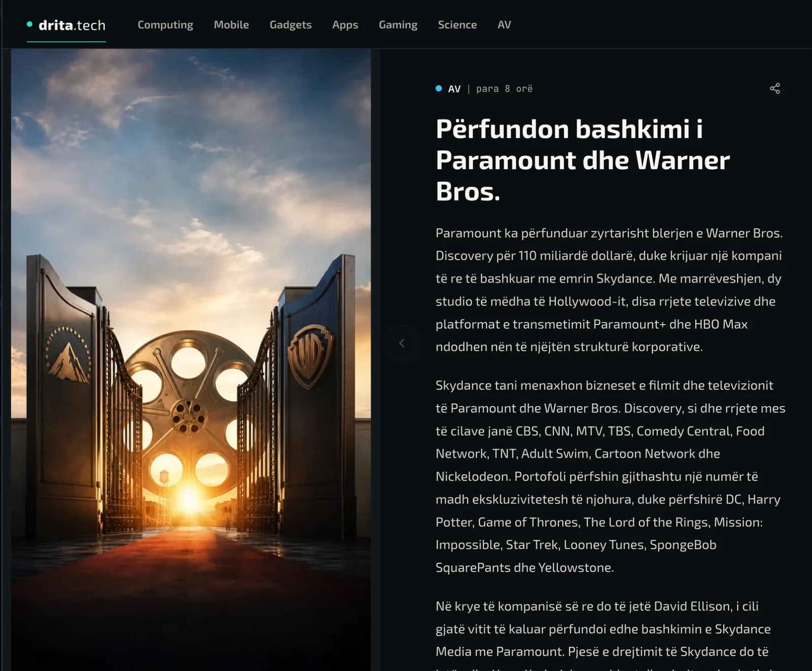This screenshot has height=671, width=812.
Task: Click the previous-slide chevron arrow
Action: click(x=401, y=343)
